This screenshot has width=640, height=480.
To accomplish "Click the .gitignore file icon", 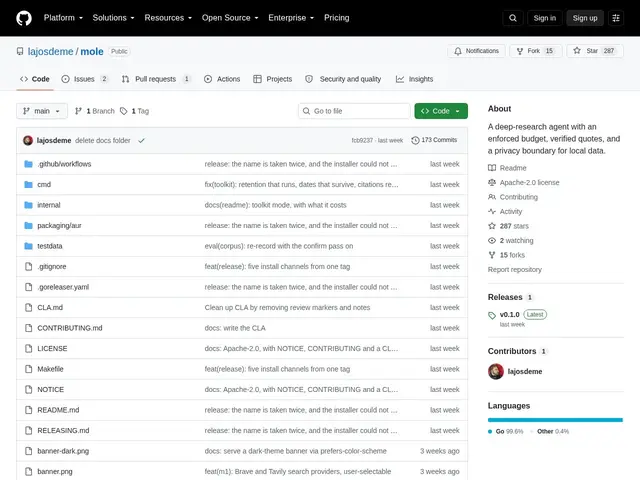I will pyautogui.click(x=28, y=267).
